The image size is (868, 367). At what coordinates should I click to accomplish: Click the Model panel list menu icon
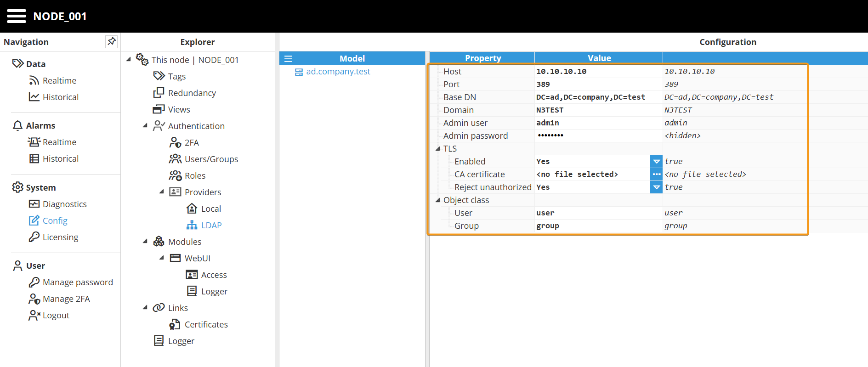point(288,59)
